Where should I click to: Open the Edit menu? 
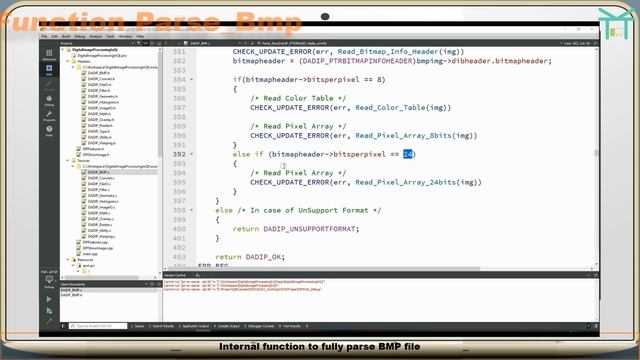point(54,36)
